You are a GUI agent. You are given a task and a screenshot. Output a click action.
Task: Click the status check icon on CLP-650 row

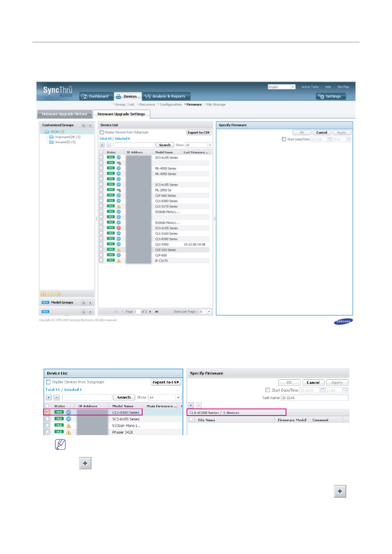pyautogui.click(x=119, y=255)
